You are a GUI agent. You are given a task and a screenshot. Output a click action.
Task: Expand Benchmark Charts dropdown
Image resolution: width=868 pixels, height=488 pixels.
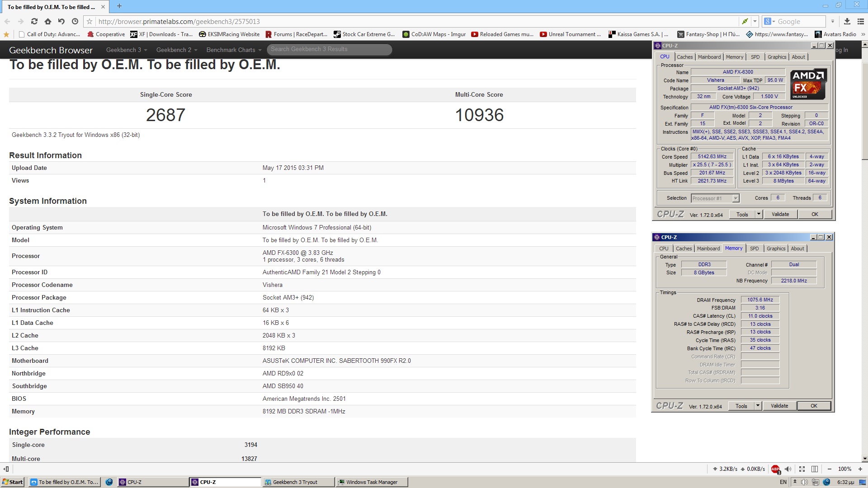pyautogui.click(x=234, y=50)
